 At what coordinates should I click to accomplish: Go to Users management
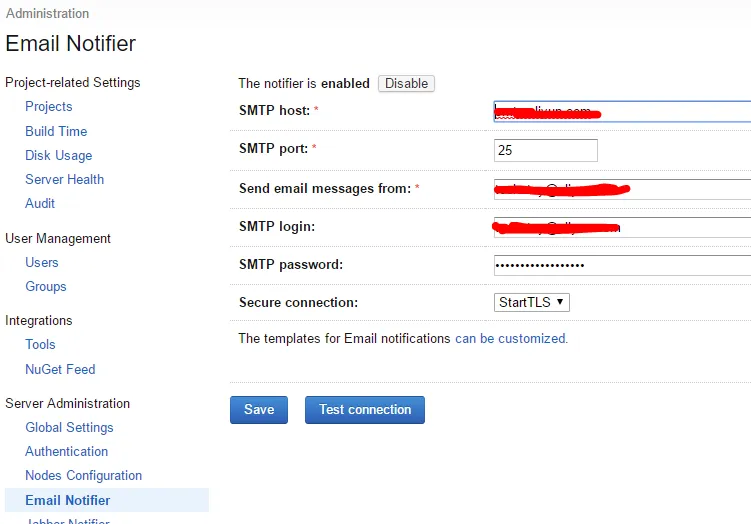pos(42,262)
